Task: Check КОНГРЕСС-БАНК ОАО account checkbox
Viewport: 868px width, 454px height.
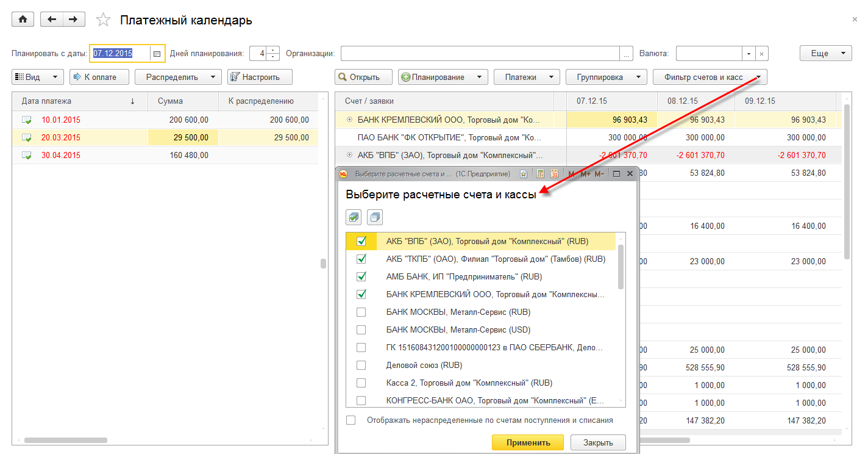Action: click(x=361, y=400)
